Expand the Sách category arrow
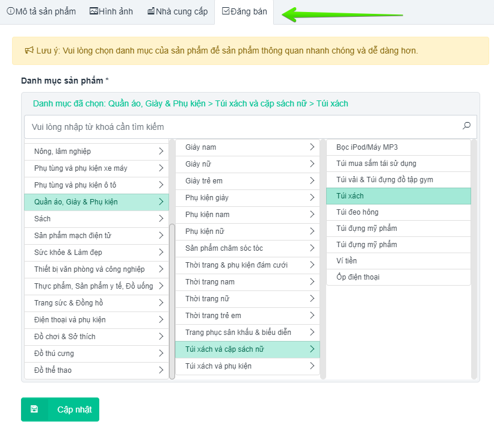Screen dimensions: 494x448 [161, 219]
